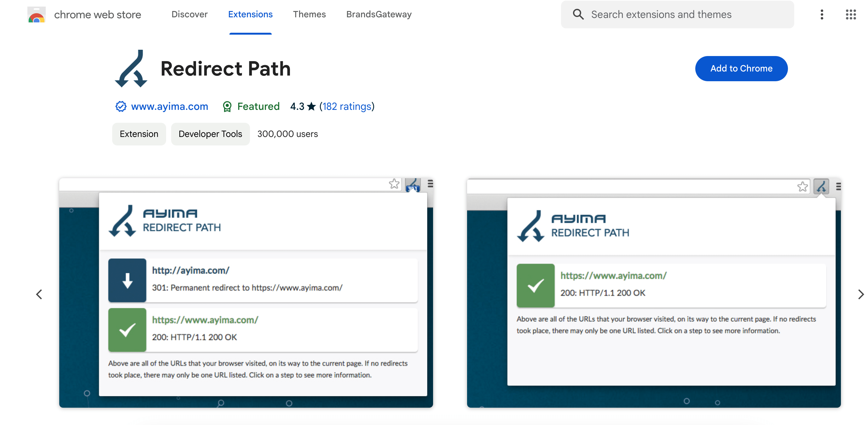
Task: Click the Extension category chip
Action: tap(139, 134)
